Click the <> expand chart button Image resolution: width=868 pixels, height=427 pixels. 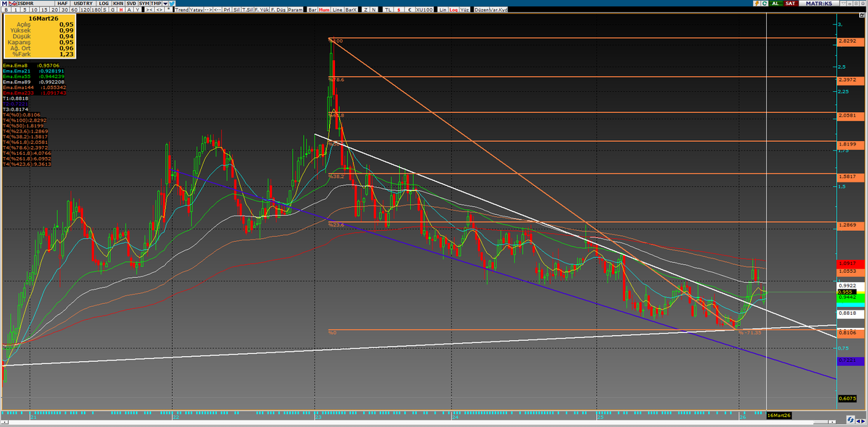[159, 10]
